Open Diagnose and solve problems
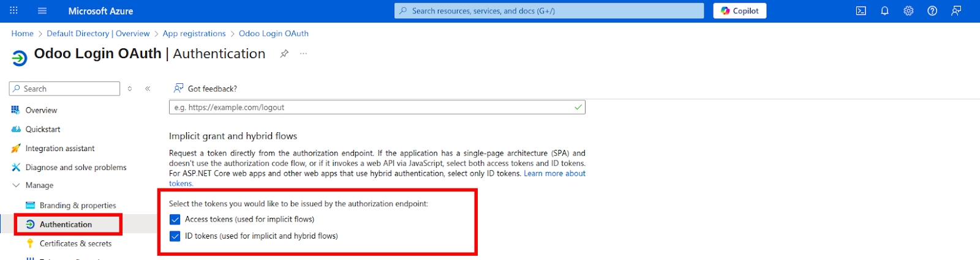 76,167
